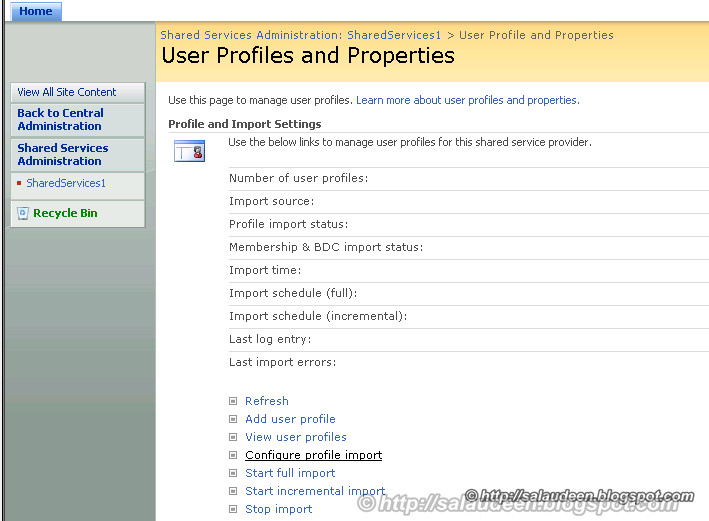Click the 'Profile and Import Settings' heading
The image size is (709, 521).
(245, 124)
